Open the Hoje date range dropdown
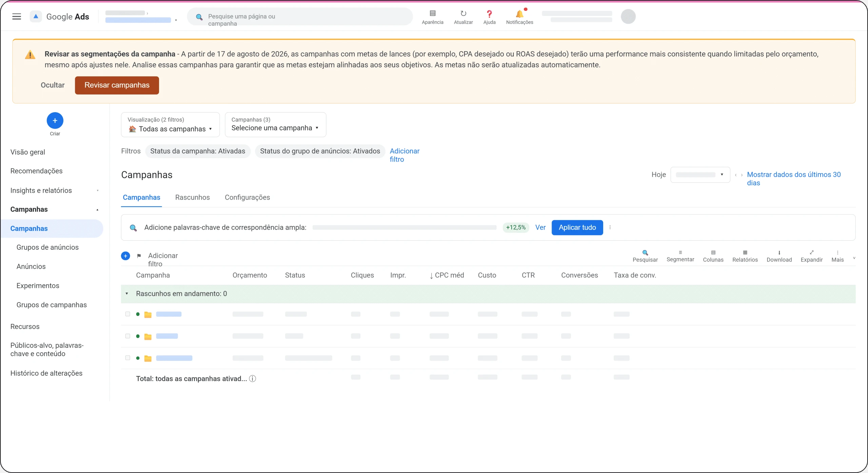868x473 pixels. tap(700, 175)
